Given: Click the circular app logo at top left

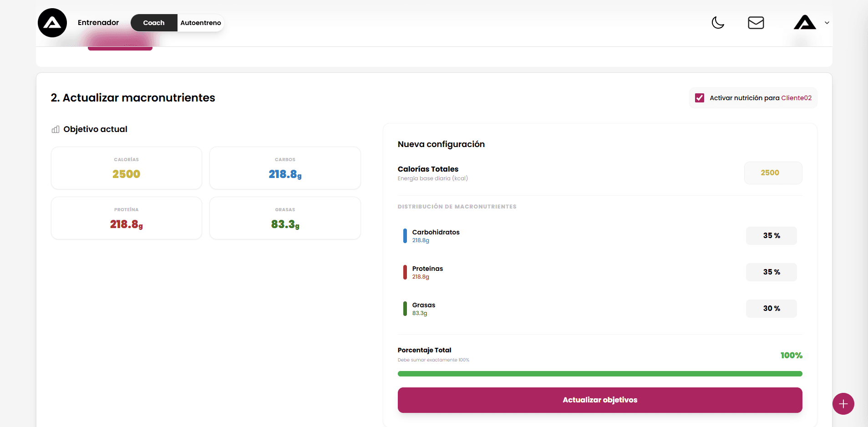Looking at the screenshot, I should point(52,23).
